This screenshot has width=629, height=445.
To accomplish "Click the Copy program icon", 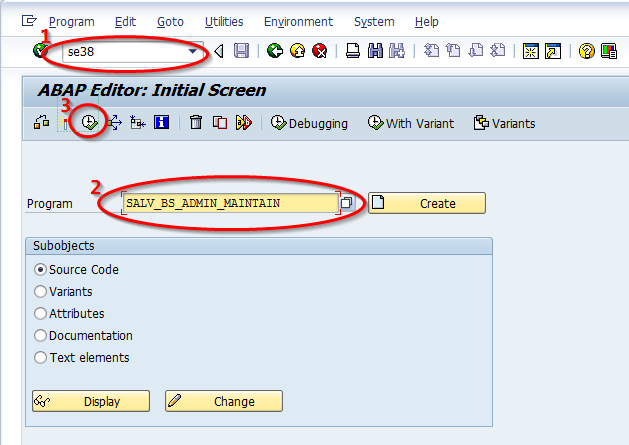I will click(x=219, y=122).
